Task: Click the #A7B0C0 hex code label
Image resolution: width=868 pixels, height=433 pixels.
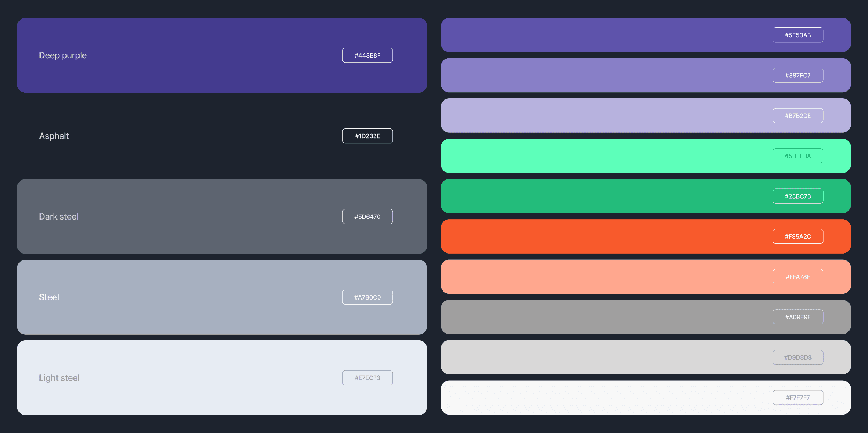Action: [x=367, y=297]
